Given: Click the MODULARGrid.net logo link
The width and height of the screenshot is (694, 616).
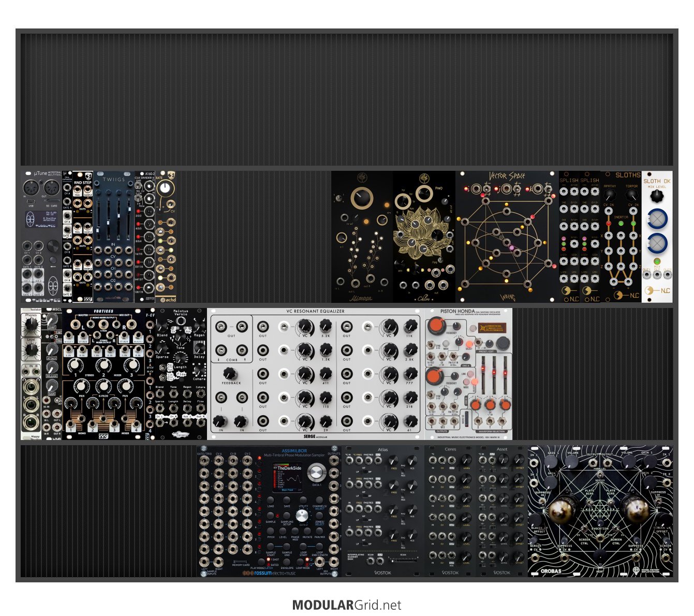Looking at the screenshot, I should [x=347, y=605].
